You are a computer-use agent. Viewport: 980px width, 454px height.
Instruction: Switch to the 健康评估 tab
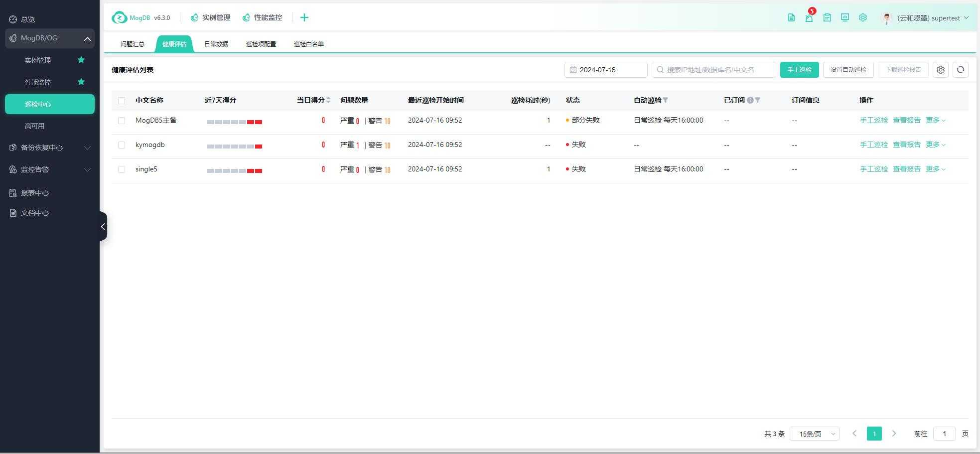(174, 44)
